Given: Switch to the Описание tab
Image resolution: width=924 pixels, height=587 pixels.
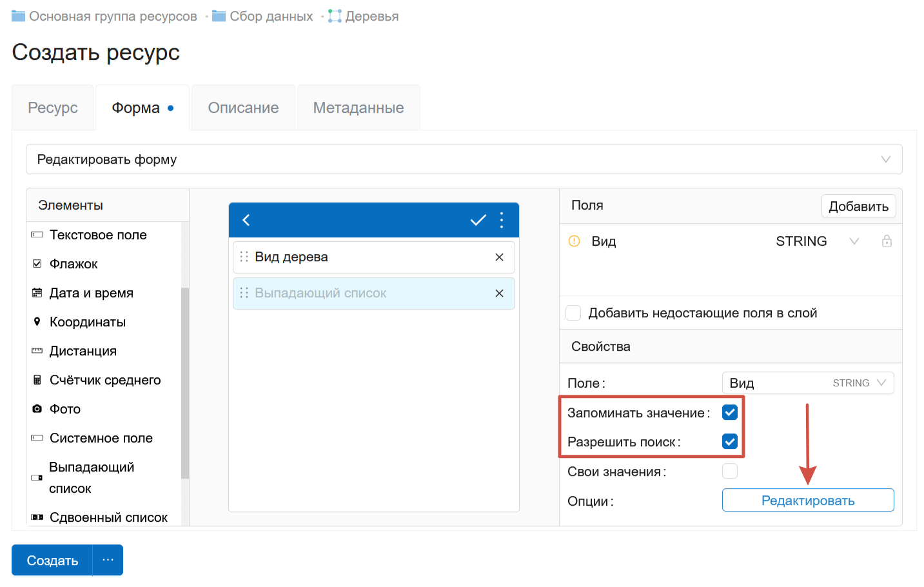Looking at the screenshot, I should pos(242,107).
